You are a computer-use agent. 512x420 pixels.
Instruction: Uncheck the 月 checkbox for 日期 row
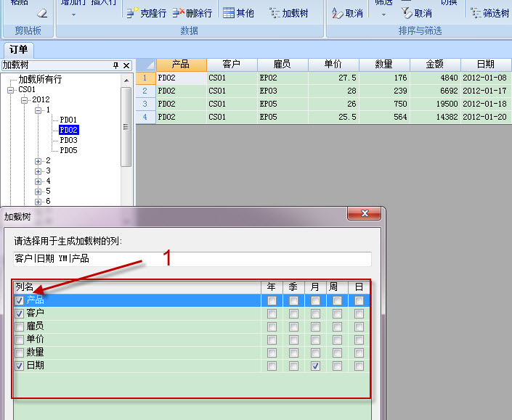(315, 366)
